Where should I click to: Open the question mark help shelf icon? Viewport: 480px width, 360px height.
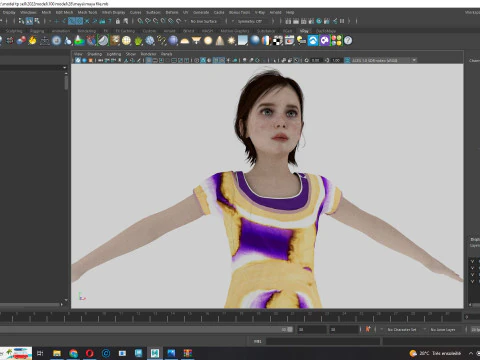click(x=348, y=41)
